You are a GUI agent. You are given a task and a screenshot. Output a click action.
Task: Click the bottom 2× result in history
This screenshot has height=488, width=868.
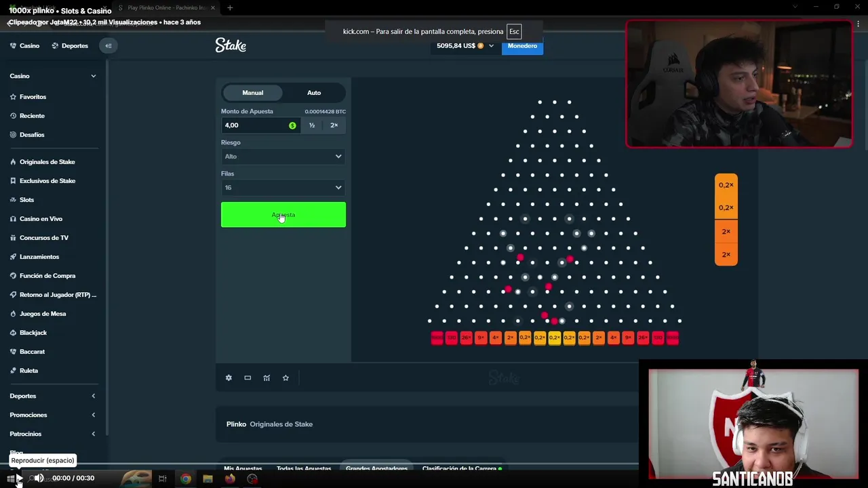726,255
